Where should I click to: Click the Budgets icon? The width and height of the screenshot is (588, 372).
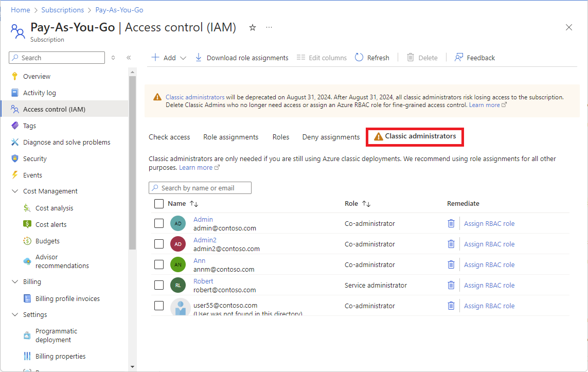(x=27, y=241)
